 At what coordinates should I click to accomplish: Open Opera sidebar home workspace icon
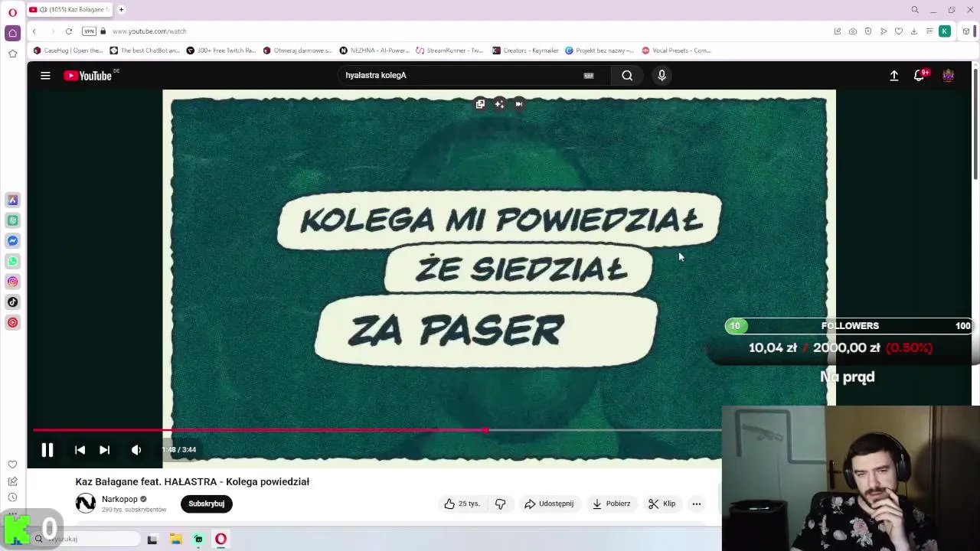[x=12, y=33]
